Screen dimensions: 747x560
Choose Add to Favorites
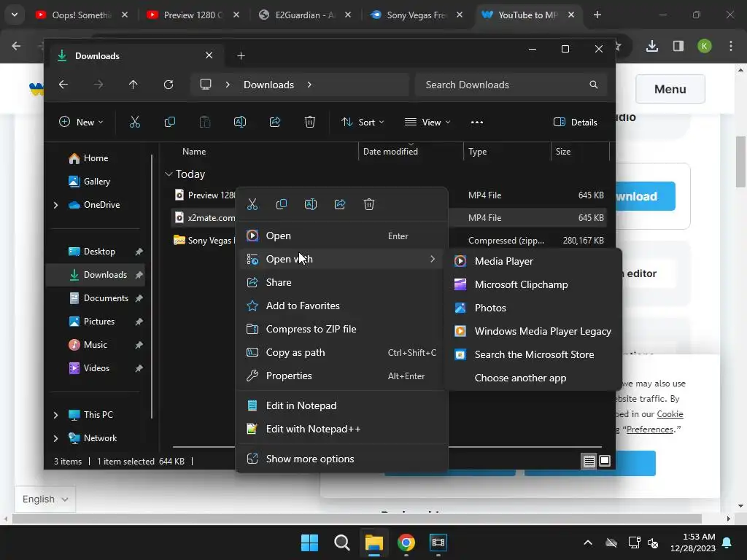tap(341, 306)
